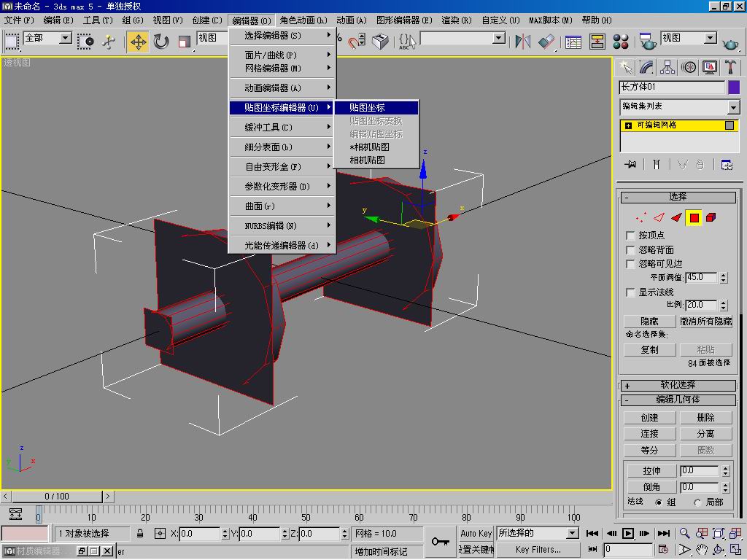Select the Move tool in toolbar
The height and width of the screenshot is (560, 747).
[x=138, y=41]
